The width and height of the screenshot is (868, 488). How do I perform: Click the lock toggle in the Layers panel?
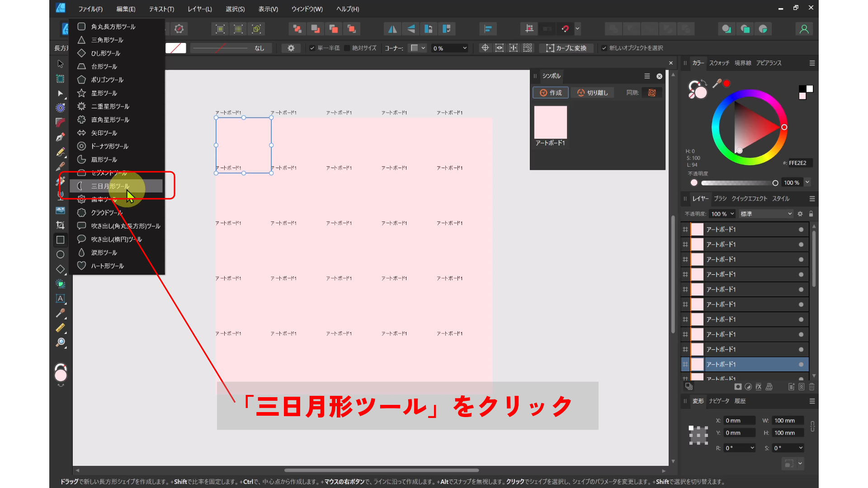click(x=812, y=214)
